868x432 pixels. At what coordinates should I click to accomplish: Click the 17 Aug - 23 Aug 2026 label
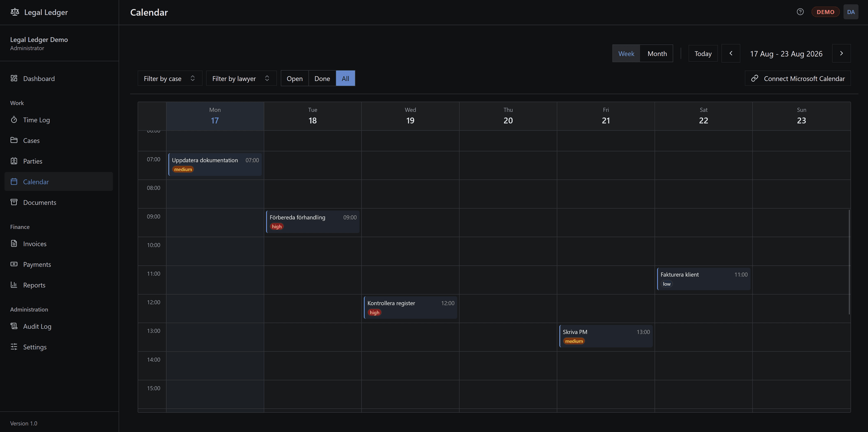click(786, 53)
